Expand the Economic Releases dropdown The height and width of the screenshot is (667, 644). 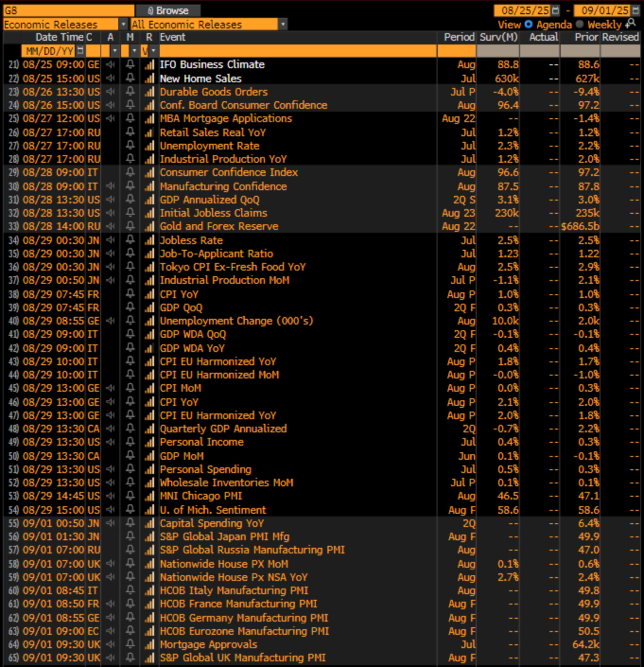coord(123,24)
